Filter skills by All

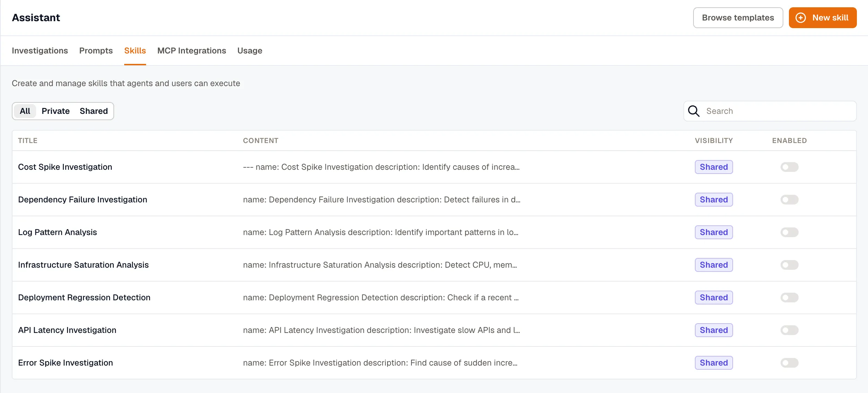point(25,111)
